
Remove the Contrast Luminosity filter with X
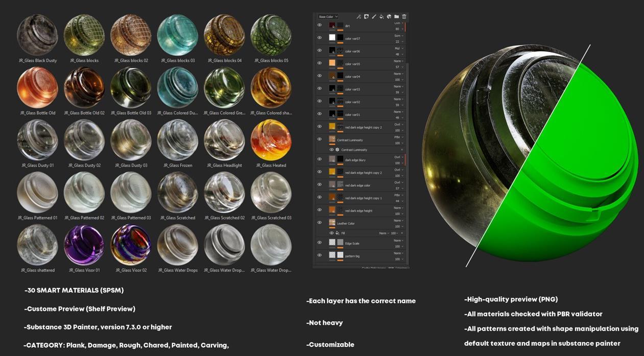tap(402, 150)
